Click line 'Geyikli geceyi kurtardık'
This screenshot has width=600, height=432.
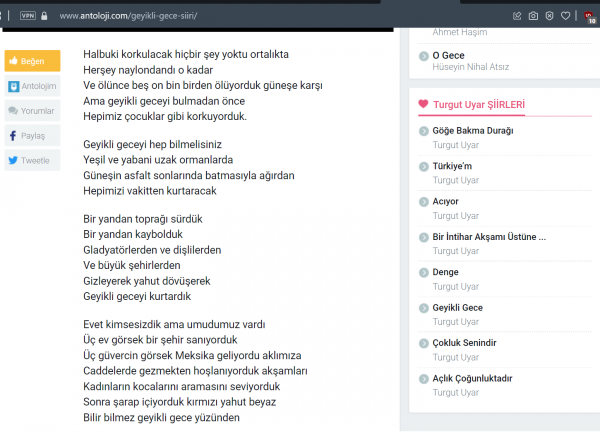coord(137,296)
